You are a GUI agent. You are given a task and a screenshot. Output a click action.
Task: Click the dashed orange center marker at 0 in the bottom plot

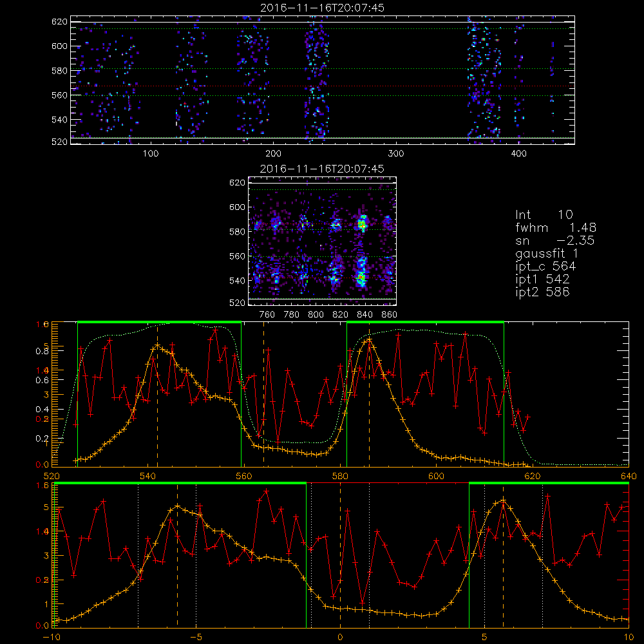pos(340,555)
